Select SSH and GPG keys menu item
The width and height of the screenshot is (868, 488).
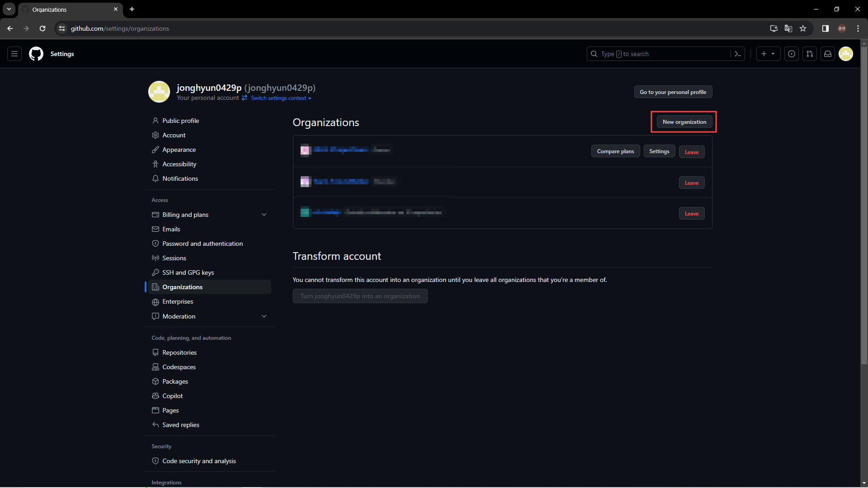188,272
